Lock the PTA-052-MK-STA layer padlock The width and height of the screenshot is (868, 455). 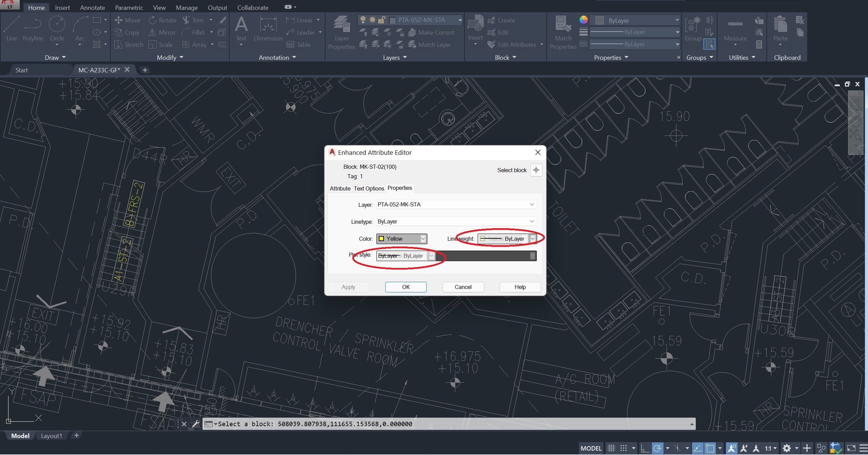(x=382, y=20)
